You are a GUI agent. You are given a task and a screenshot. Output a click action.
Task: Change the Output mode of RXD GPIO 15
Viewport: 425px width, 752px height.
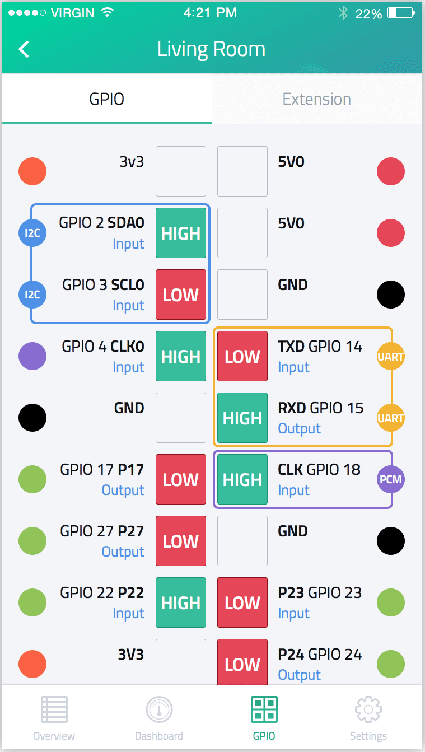[x=299, y=428]
